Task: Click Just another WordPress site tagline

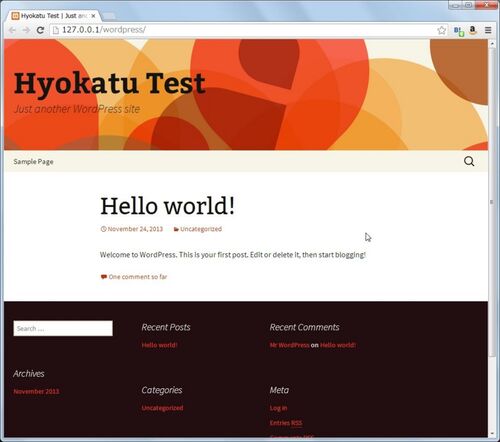Action: (77, 109)
